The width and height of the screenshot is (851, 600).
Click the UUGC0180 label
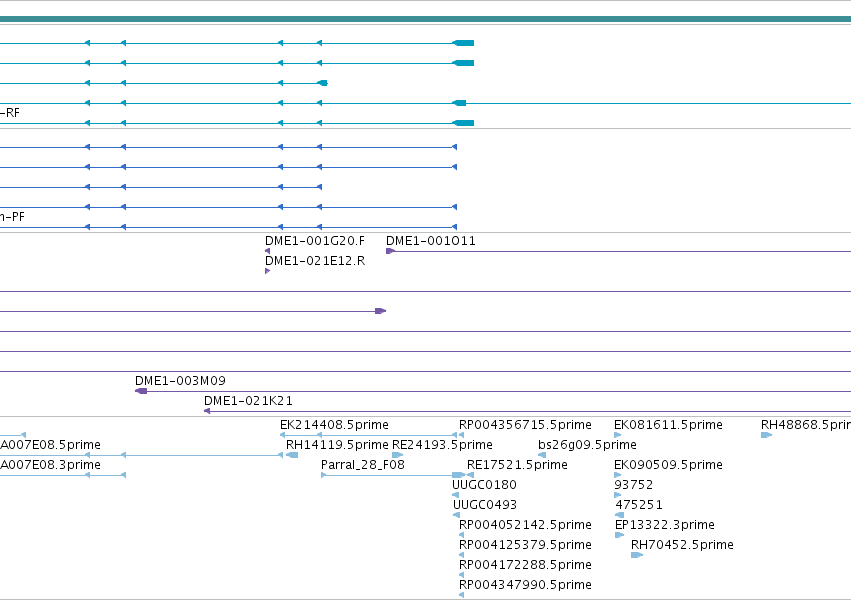(484, 485)
